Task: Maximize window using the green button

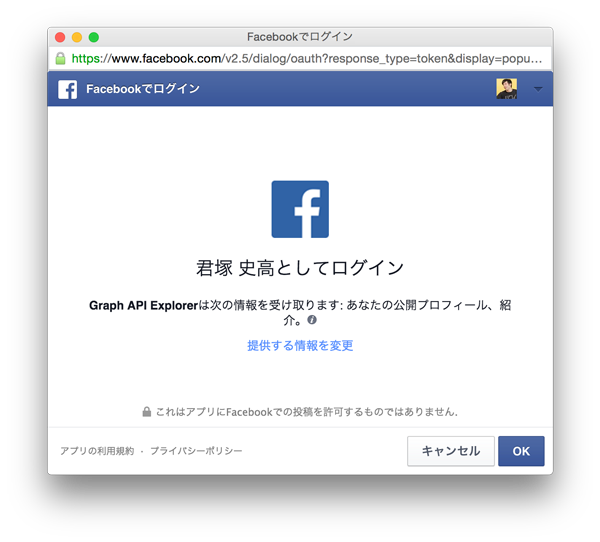Action: click(94, 37)
